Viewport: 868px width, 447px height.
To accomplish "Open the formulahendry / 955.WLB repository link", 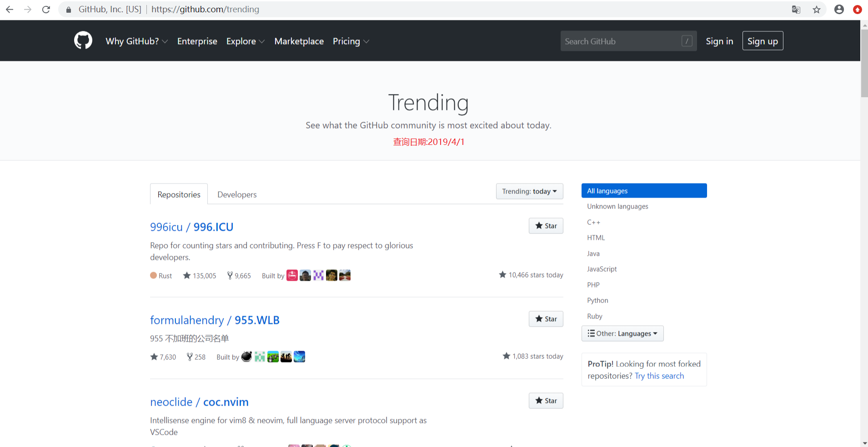I will pos(215,320).
